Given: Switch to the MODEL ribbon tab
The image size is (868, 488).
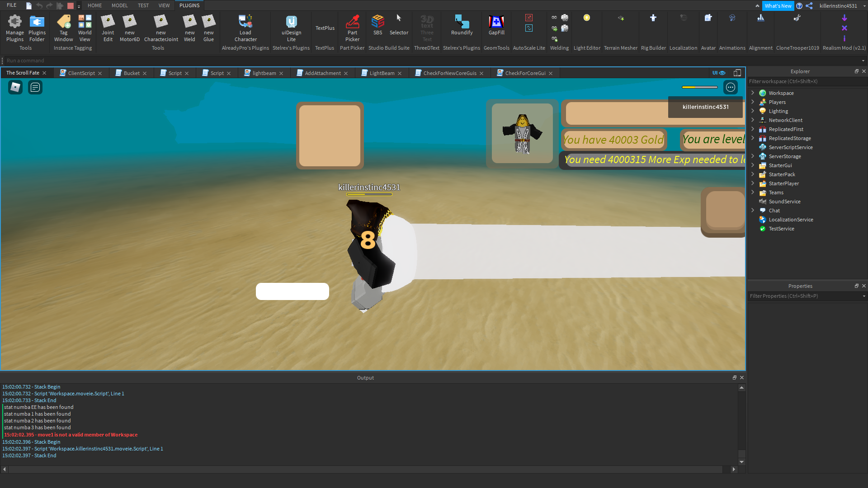Looking at the screenshot, I should [119, 5].
